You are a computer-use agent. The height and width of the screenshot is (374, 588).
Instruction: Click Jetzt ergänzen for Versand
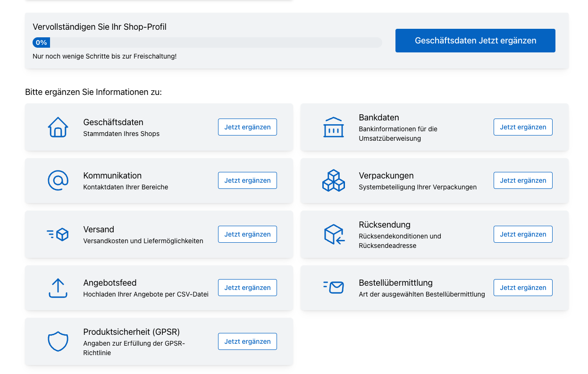[247, 234]
